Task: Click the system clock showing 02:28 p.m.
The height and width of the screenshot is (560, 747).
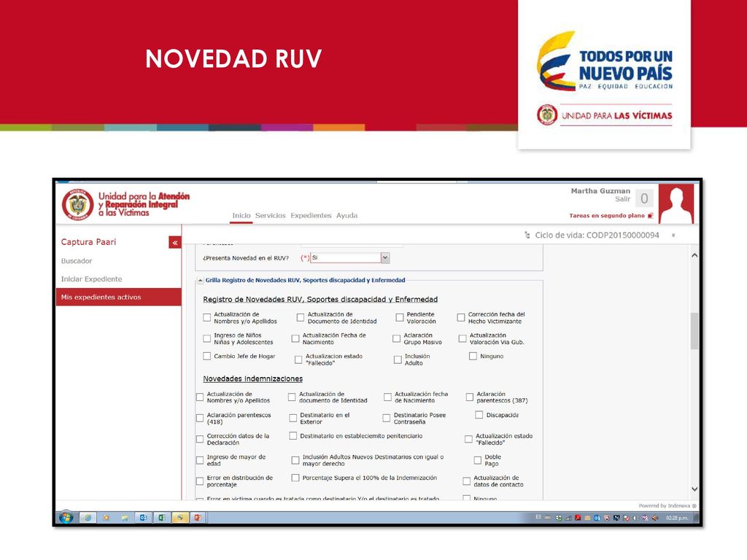Action: tap(676, 518)
